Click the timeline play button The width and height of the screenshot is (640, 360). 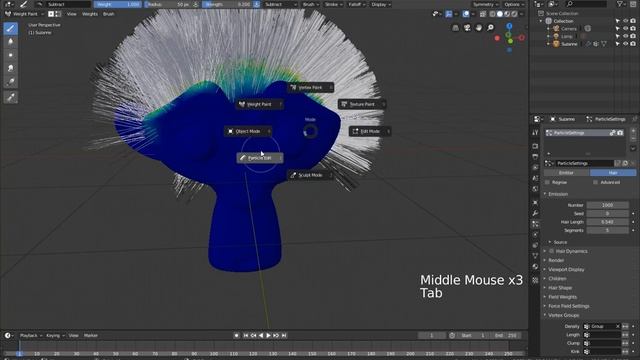coord(268,336)
